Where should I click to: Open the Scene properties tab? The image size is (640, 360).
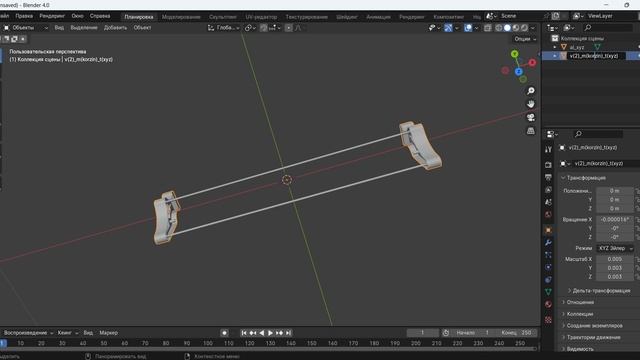click(x=548, y=202)
